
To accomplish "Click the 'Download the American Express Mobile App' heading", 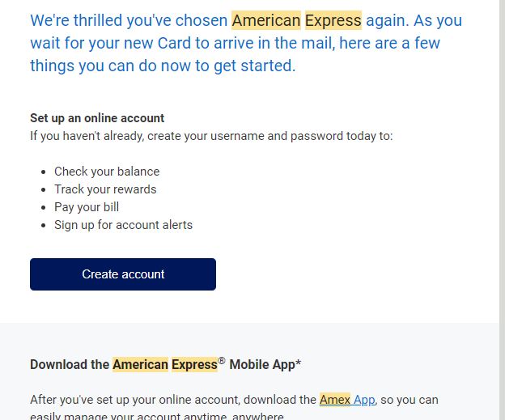I will (165, 365).
